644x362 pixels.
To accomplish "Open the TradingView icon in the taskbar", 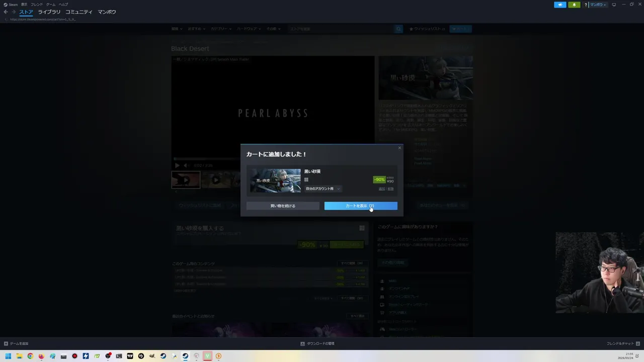I will [x=130, y=356].
